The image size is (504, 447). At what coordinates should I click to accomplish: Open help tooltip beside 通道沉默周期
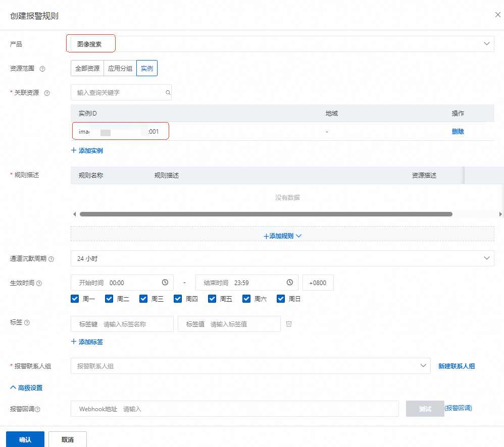(51, 259)
